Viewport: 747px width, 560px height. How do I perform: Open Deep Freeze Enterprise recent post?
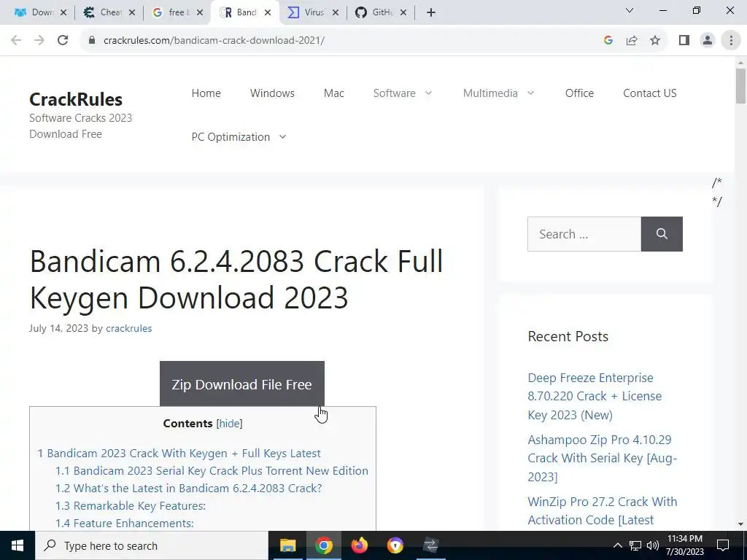(x=595, y=396)
